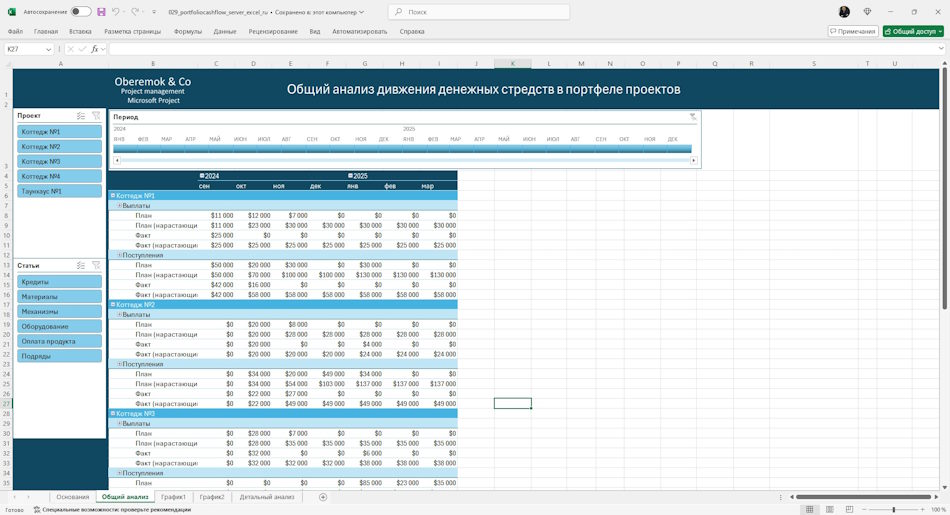
Task: Redo the last undone action
Action: click(x=135, y=12)
